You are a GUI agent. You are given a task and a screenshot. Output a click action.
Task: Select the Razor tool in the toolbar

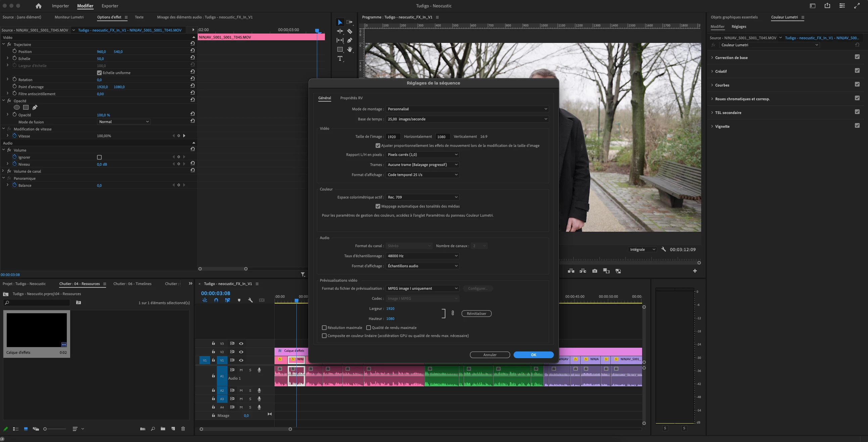[x=350, y=31]
